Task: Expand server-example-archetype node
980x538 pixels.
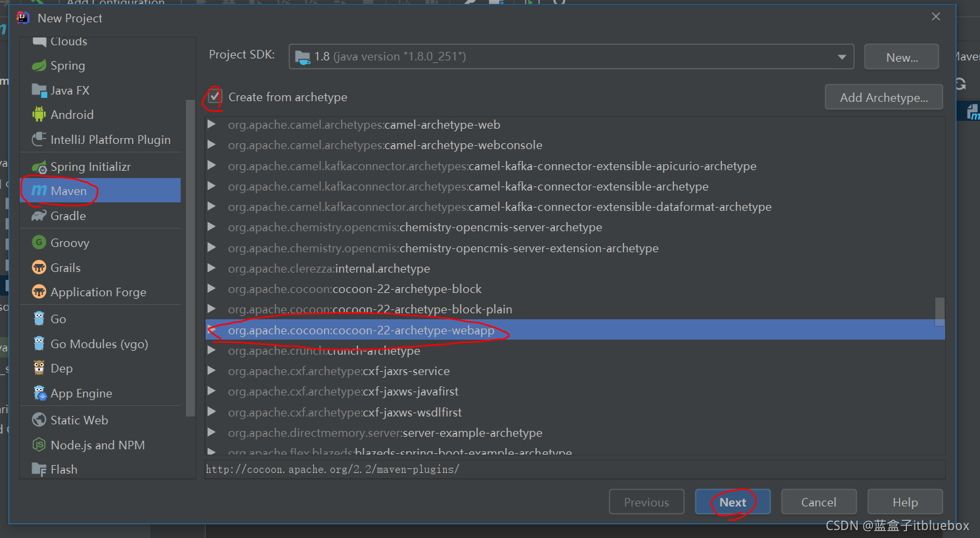Action: click(212, 433)
